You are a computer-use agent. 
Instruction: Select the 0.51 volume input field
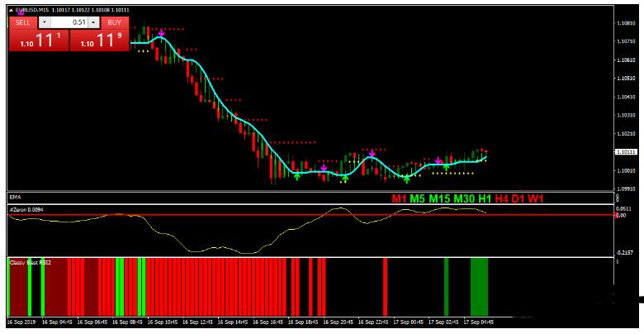[x=69, y=22]
